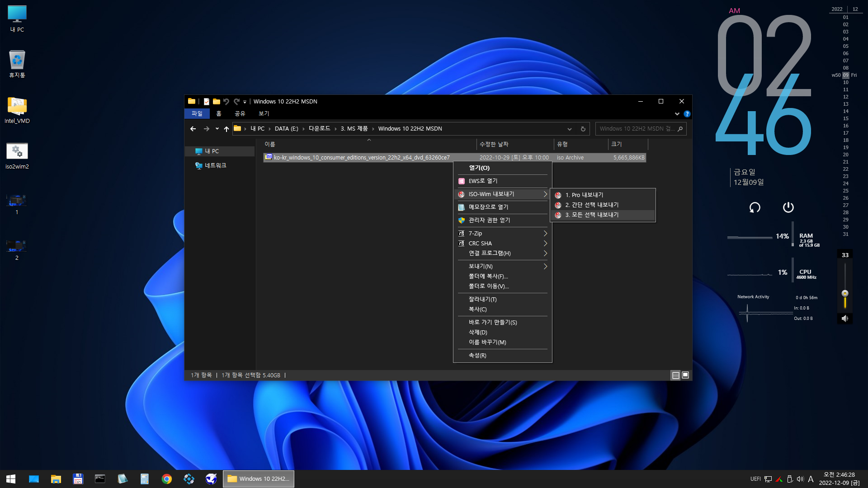Click the Explorer back arrow

(x=193, y=129)
